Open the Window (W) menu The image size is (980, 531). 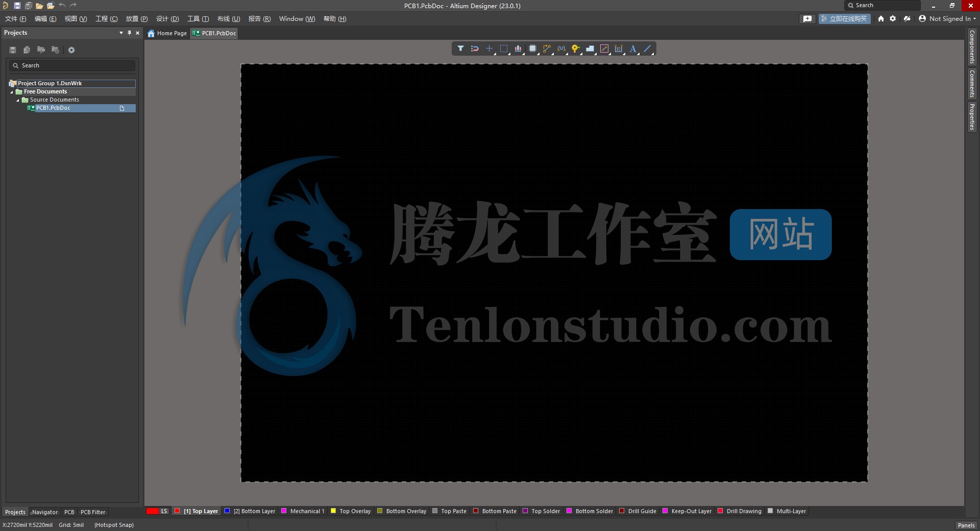pyautogui.click(x=297, y=19)
